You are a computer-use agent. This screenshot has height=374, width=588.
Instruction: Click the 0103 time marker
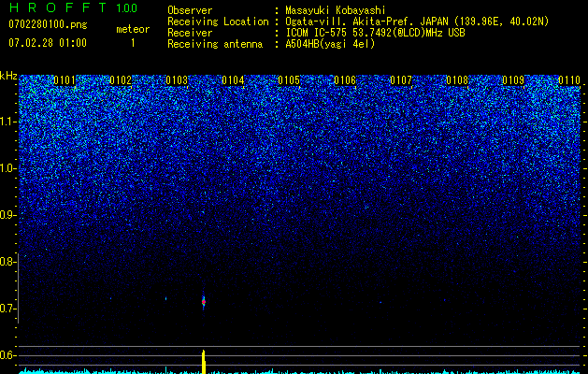(x=177, y=80)
